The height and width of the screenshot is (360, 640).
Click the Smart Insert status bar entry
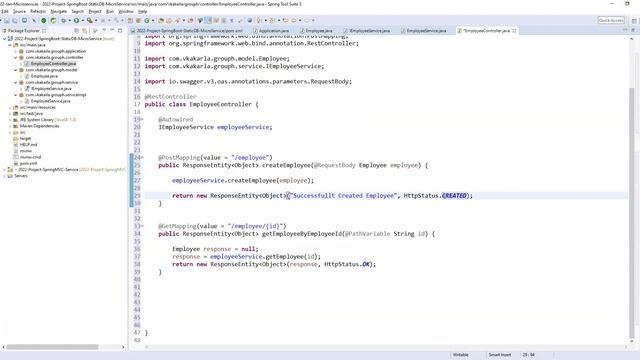500,355
